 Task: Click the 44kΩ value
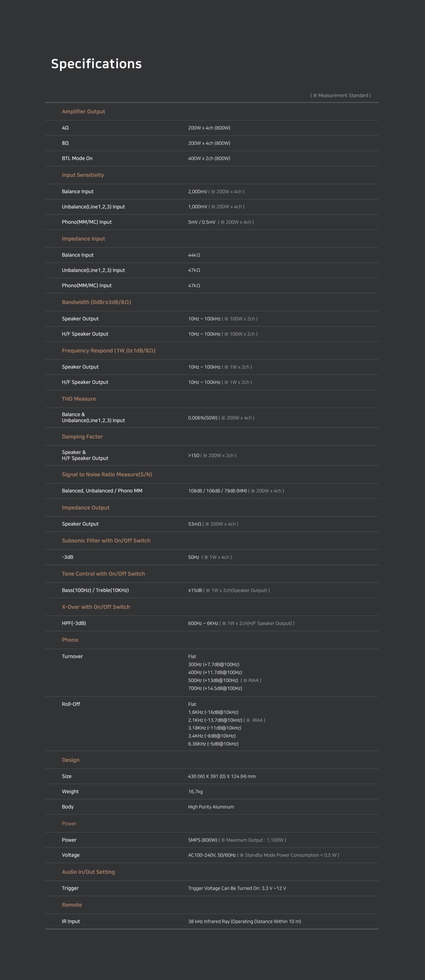194,255
